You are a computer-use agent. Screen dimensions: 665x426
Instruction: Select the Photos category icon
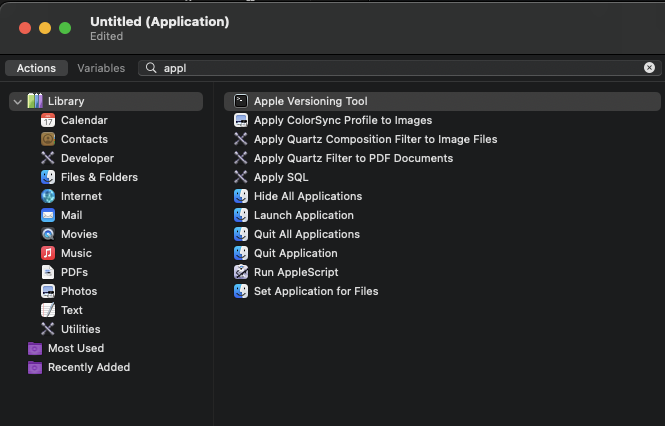pyautogui.click(x=48, y=291)
